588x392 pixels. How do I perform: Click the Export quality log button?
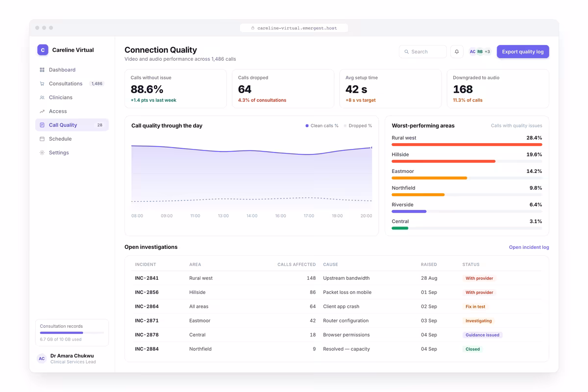[x=523, y=51]
